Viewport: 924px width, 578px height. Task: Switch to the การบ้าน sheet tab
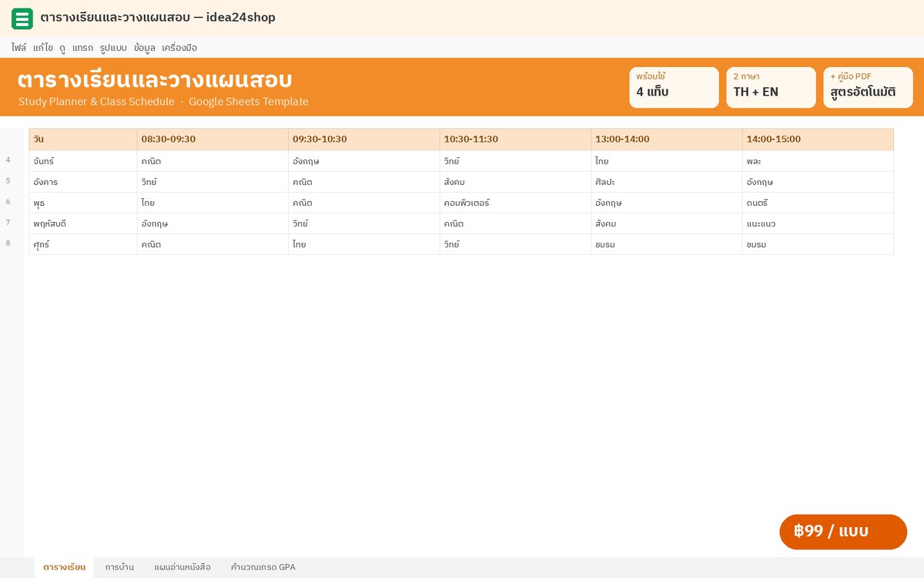coord(119,567)
